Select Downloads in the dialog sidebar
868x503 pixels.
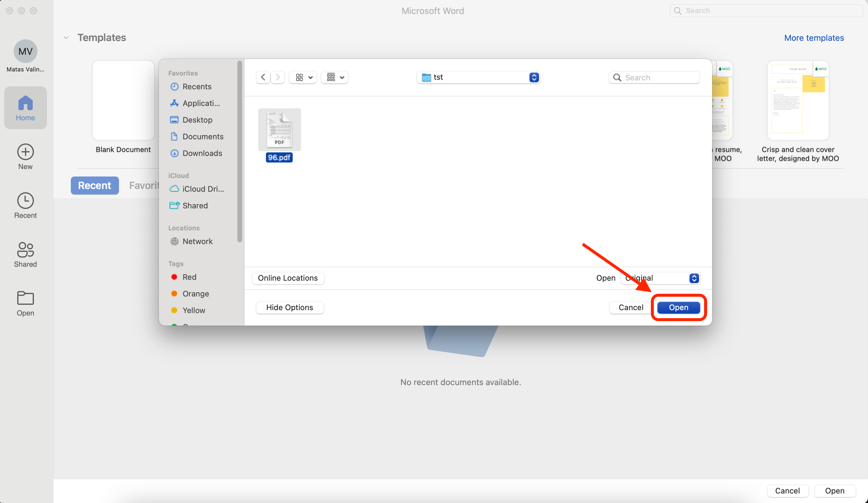tap(202, 153)
